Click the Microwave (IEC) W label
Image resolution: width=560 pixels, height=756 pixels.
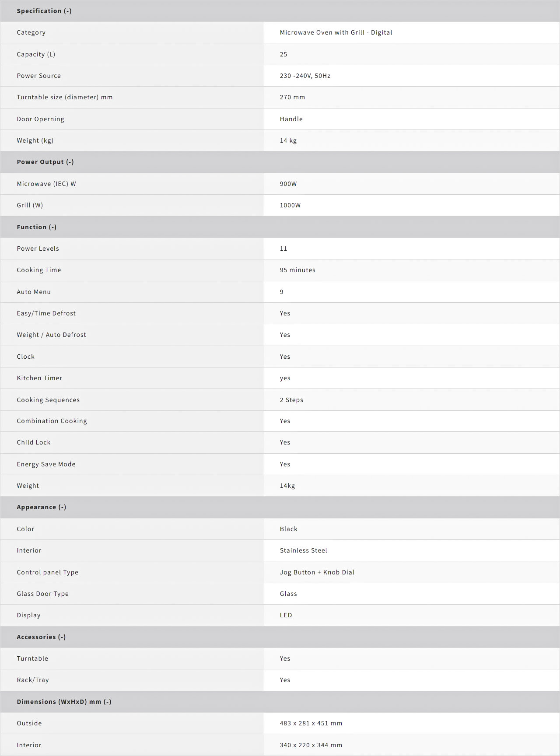point(46,184)
